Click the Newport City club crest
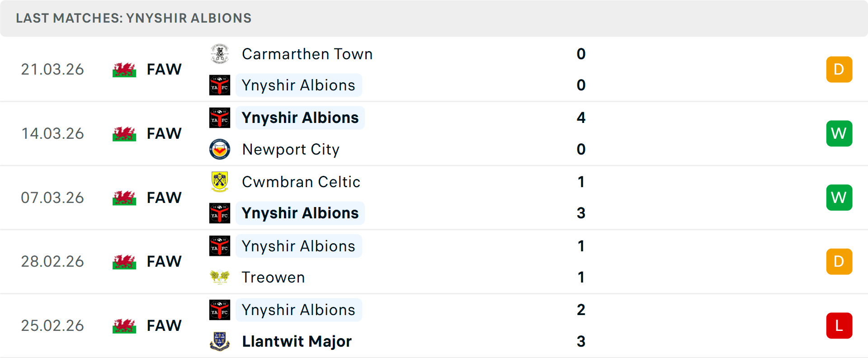Screen dimensions: 868x358 [220, 149]
